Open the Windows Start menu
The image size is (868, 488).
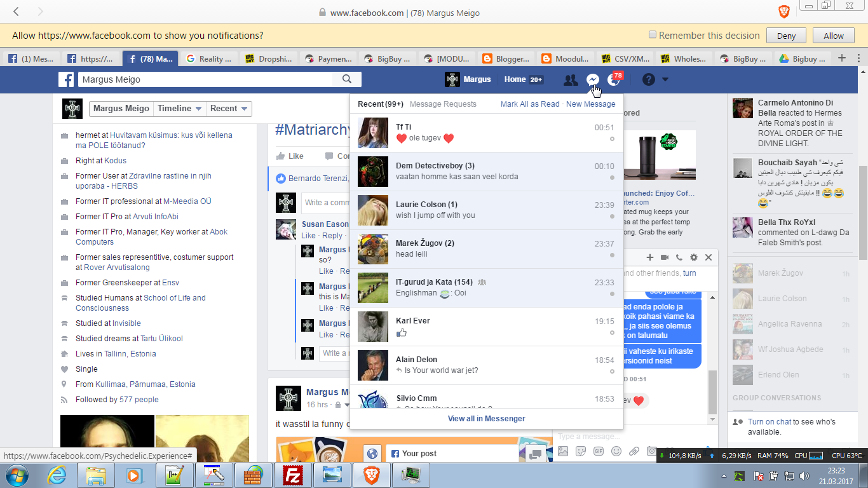pyautogui.click(x=17, y=475)
